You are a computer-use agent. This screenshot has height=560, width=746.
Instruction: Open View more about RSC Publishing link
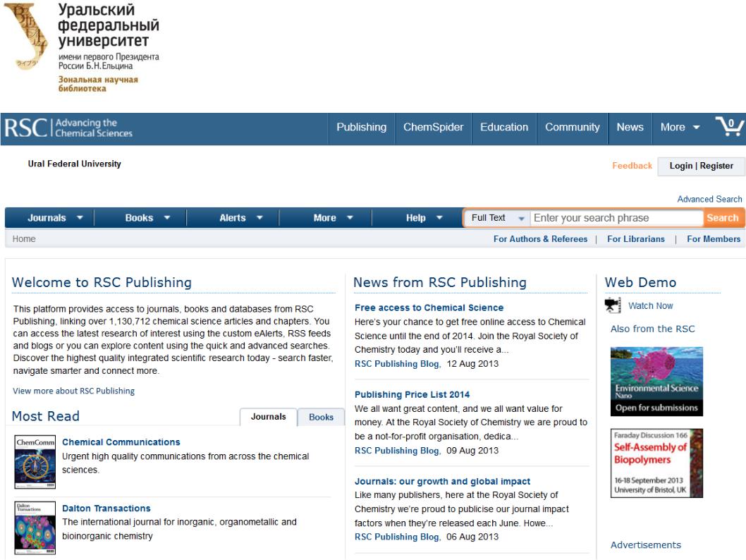[x=74, y=391]
